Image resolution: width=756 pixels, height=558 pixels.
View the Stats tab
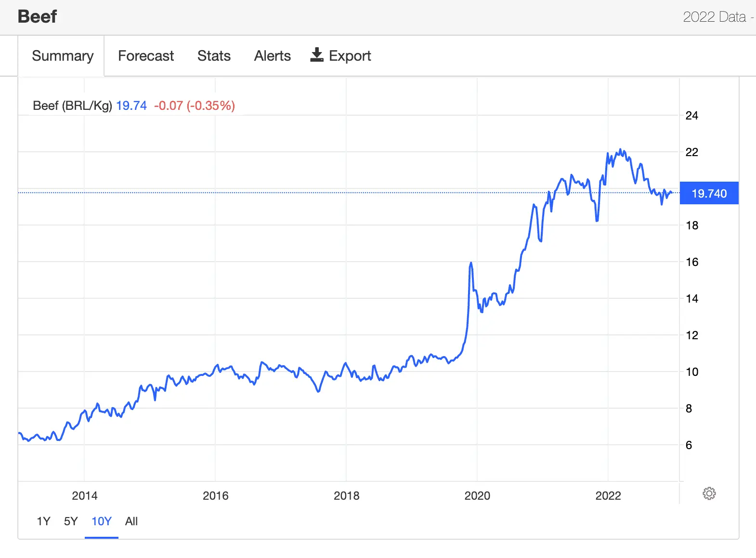[214, 56]
